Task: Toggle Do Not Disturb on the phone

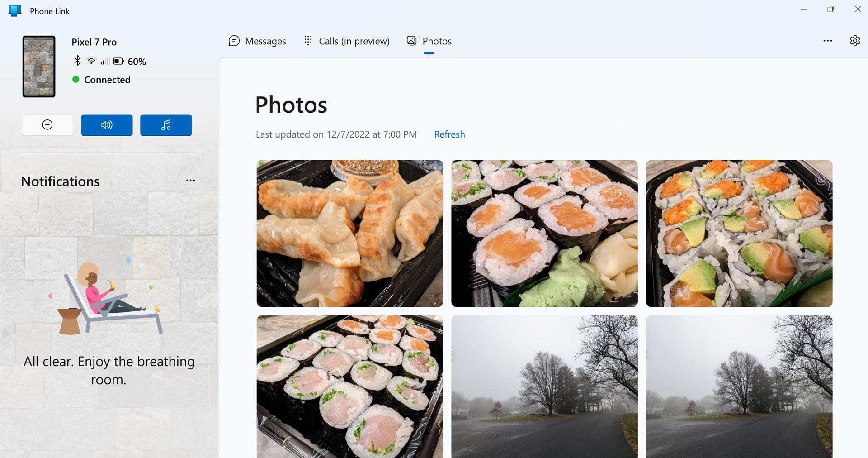Action: [47, 125]
